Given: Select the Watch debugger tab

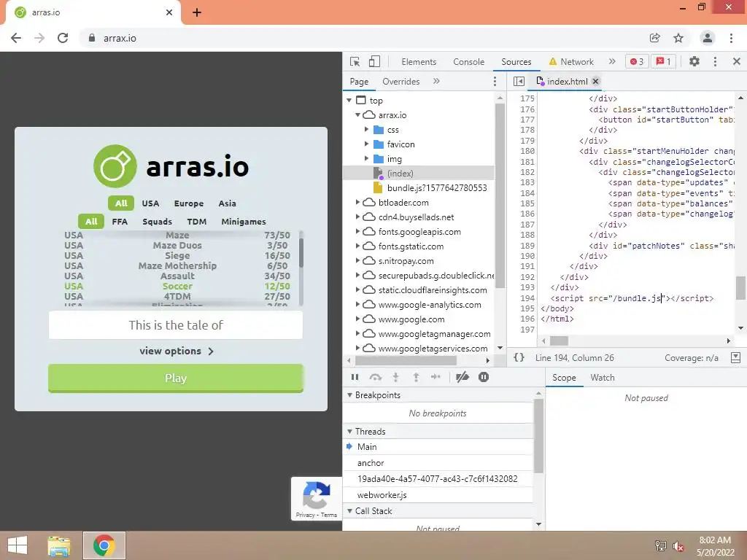Looking at the screenshot, I should (x=602, y=378).
